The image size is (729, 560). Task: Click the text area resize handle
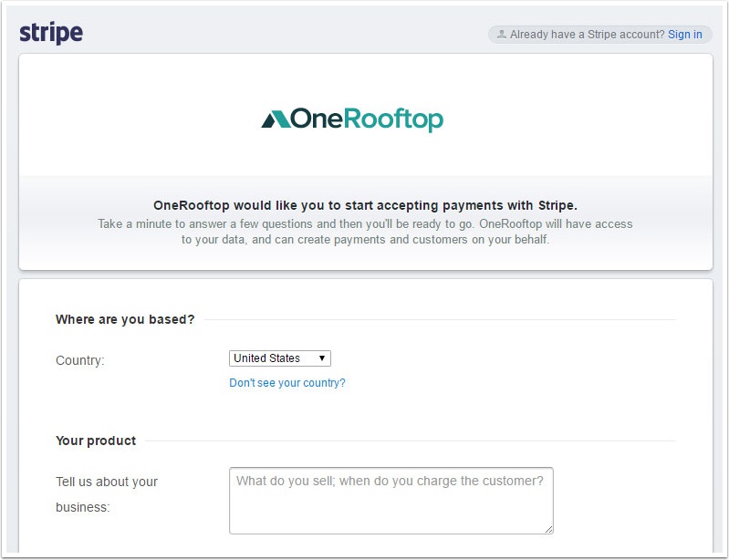pyautogui.click(x=549, y=529)
